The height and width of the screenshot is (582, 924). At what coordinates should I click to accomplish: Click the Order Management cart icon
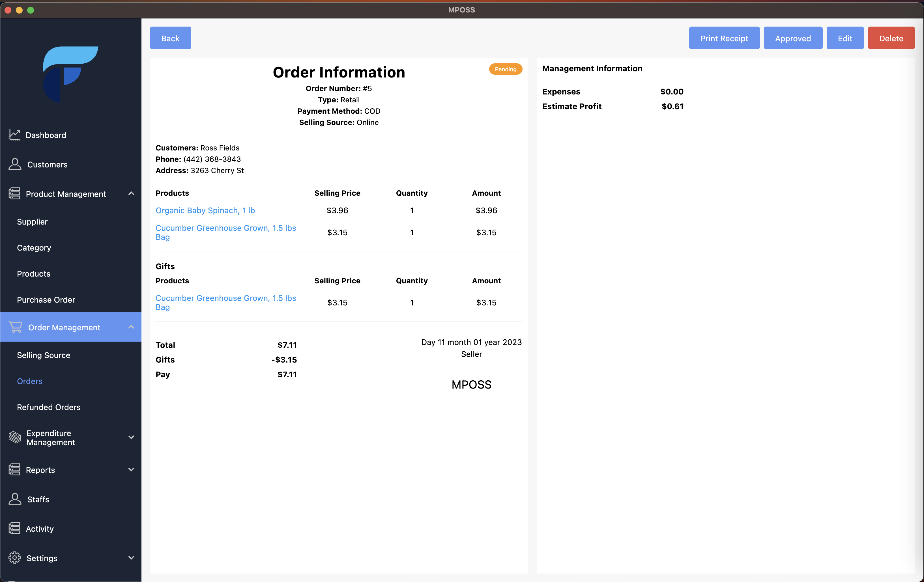click(15, 327)
